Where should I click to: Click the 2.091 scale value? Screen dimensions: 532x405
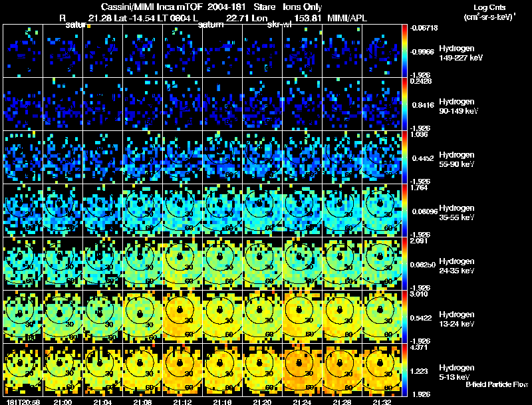pyautogui.click(x=419, y=241)
